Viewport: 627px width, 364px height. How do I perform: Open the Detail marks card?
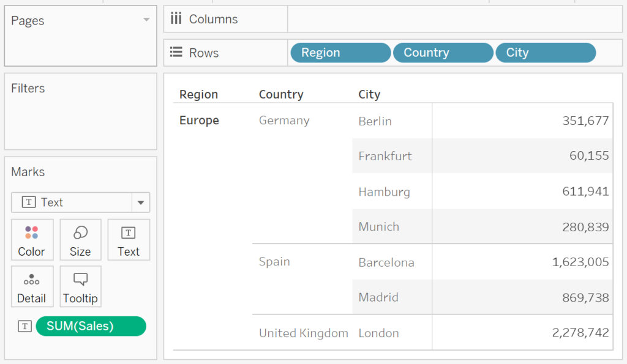pyautogui.click(x=32, y=286)
